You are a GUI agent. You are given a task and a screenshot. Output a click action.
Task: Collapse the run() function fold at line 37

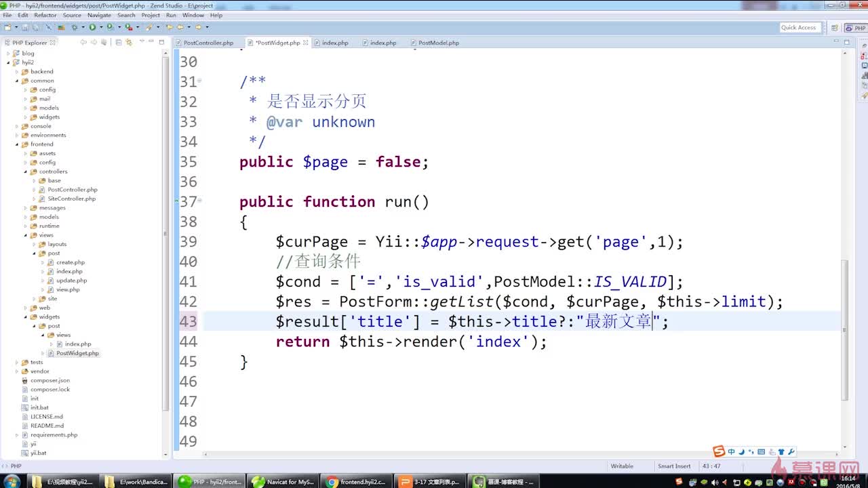[199, 201]
